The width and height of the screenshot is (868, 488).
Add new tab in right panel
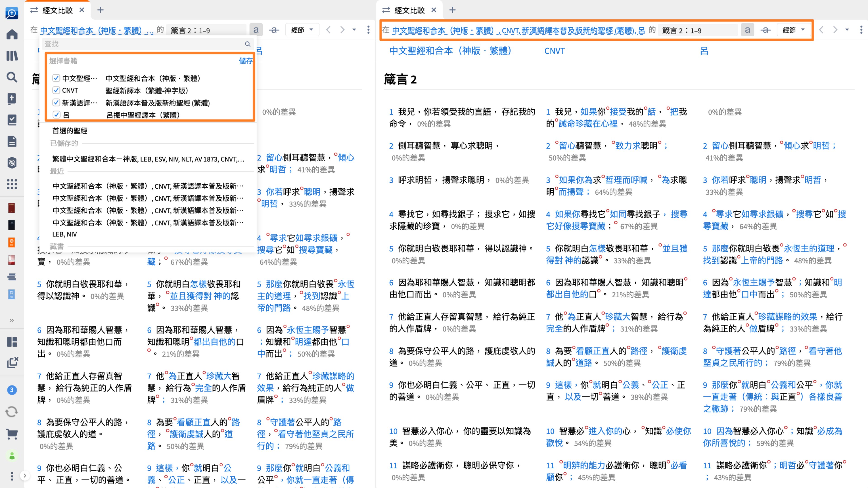[453, 10]
